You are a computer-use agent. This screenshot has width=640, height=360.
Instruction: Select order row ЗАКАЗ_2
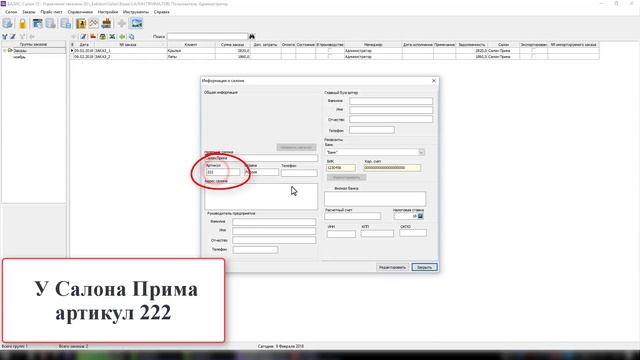click(335, 57)
